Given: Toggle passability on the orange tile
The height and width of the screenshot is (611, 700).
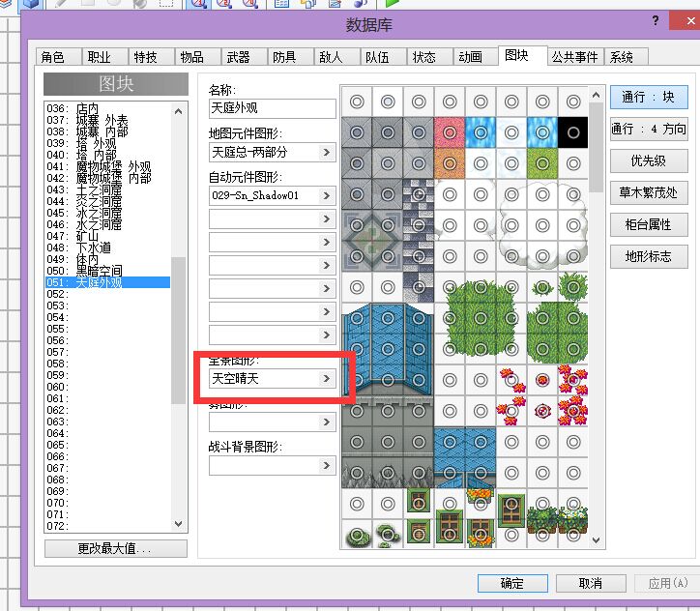Looking at the screenshot, I should (x=450, y=163).
